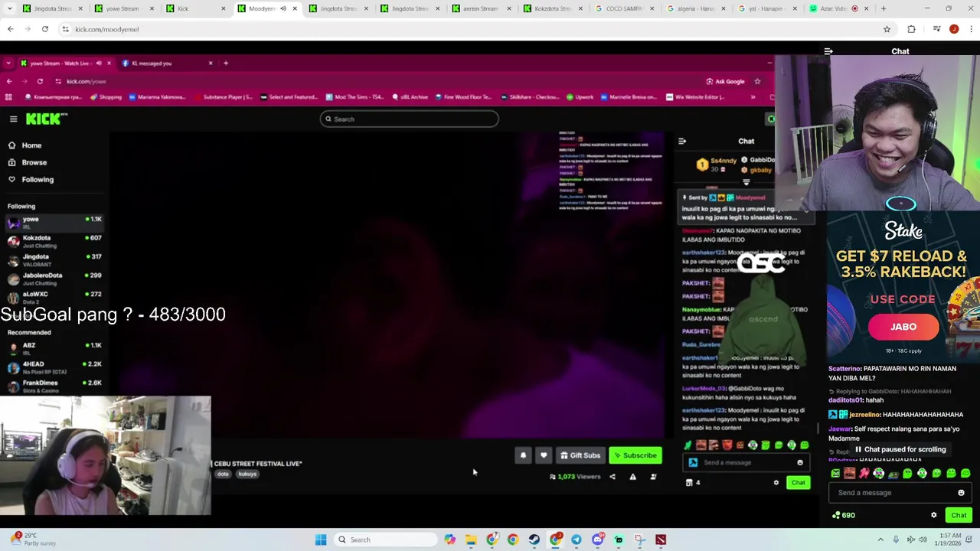Expand the streamed bookmarks overflow chevron
980x551 pixels.
coord(753,97)
